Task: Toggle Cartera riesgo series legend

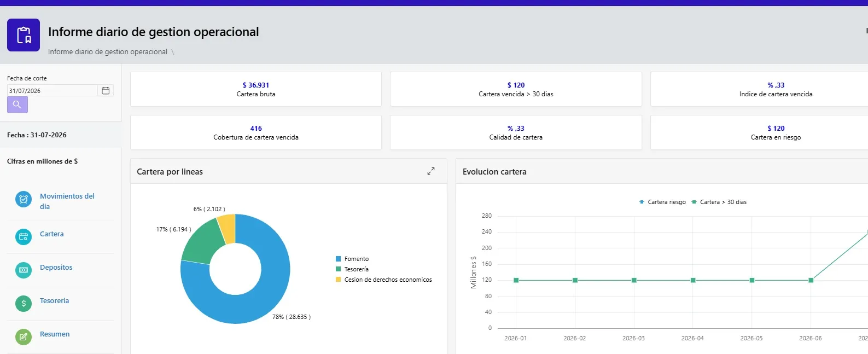Action: click(x=662, y=202)
